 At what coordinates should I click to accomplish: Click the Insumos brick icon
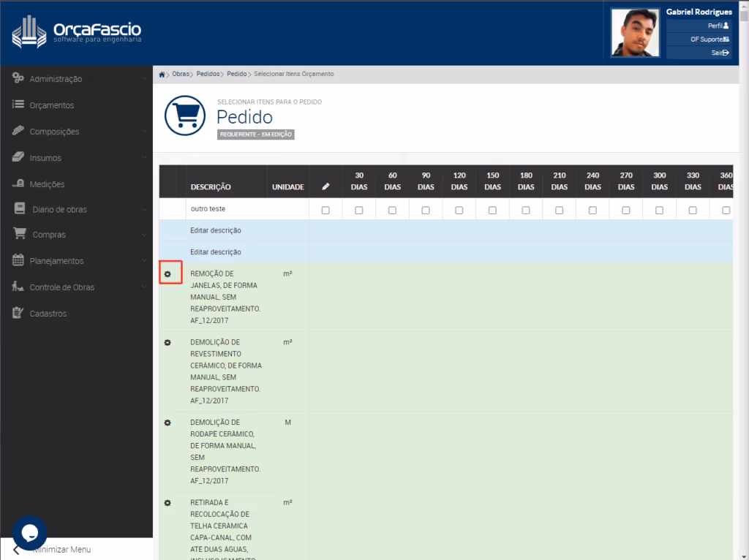coord(18,156)
